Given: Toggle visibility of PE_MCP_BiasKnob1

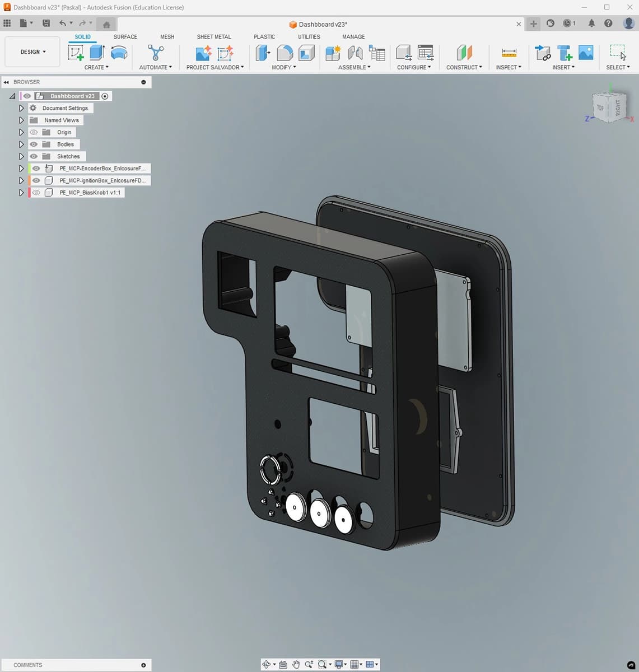Looking at the screenshot, I should [36, 192].
